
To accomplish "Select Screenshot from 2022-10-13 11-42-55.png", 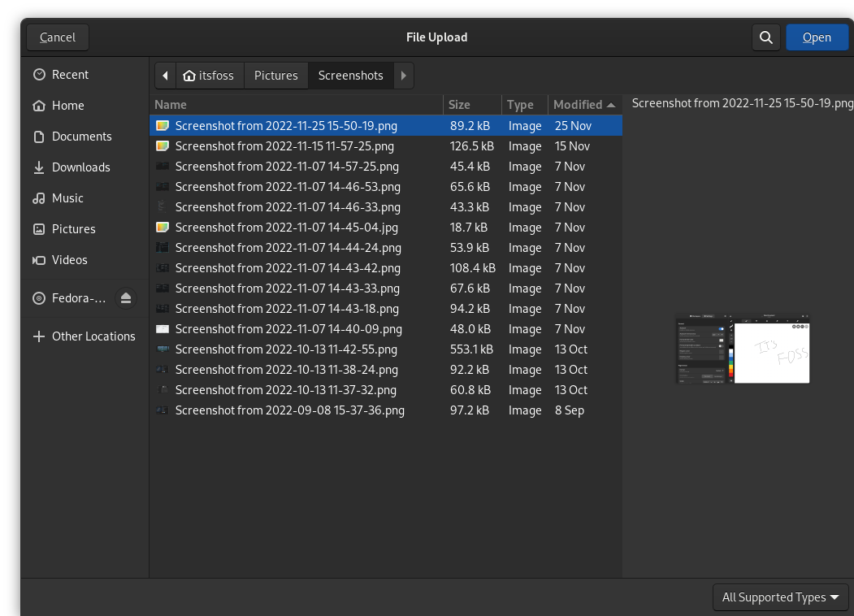I will [x=286, y=349].
